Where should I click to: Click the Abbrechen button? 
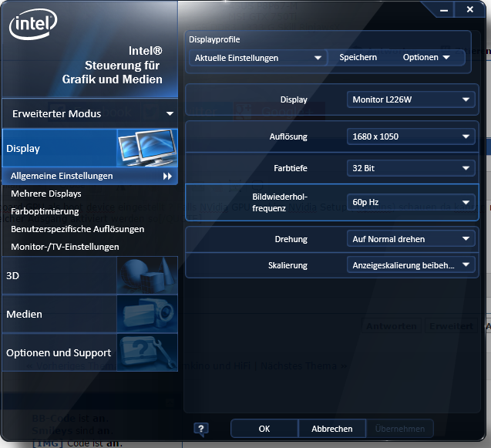point(332,429)
